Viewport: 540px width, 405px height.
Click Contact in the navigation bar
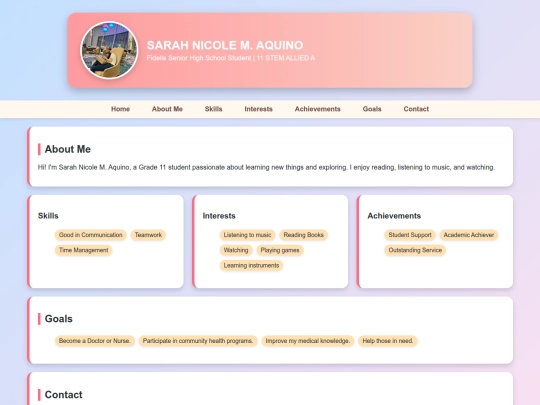pos(416,109)
